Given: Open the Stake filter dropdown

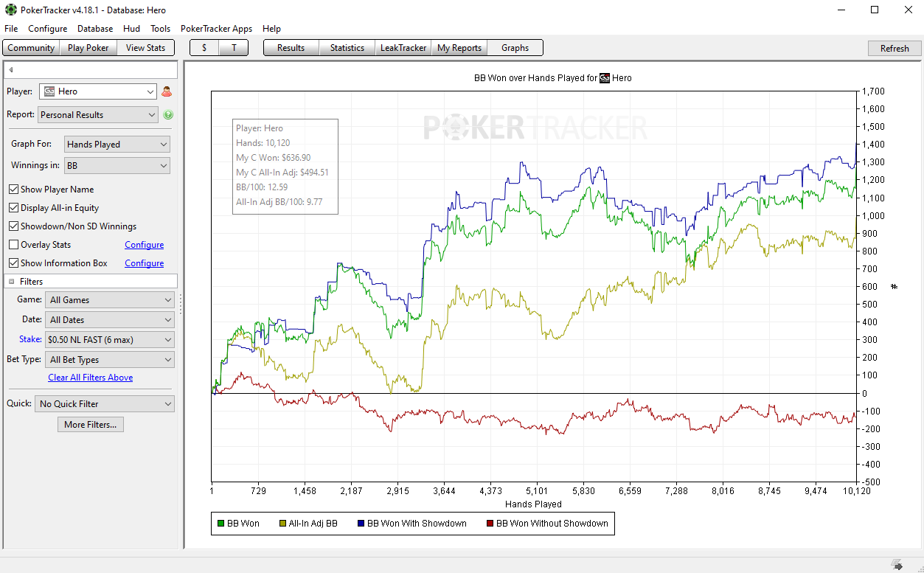Looking at the screenshot, I should (109, 340).
